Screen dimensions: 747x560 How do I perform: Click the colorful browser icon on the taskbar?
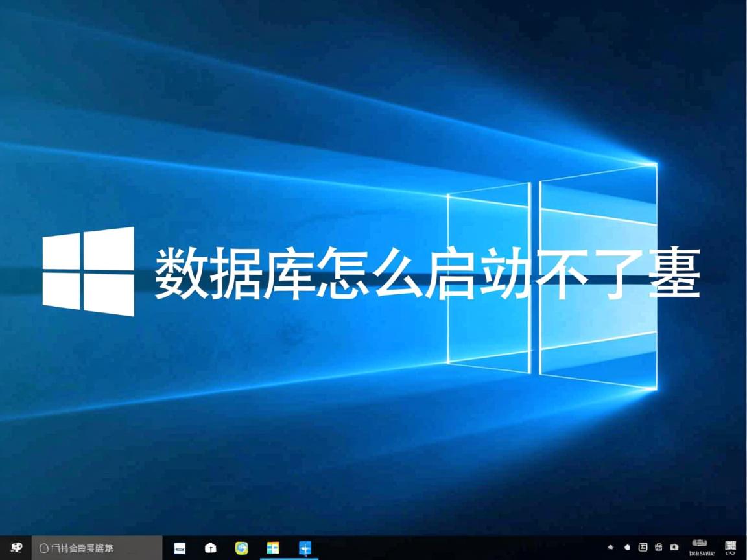tap(241, 548)
